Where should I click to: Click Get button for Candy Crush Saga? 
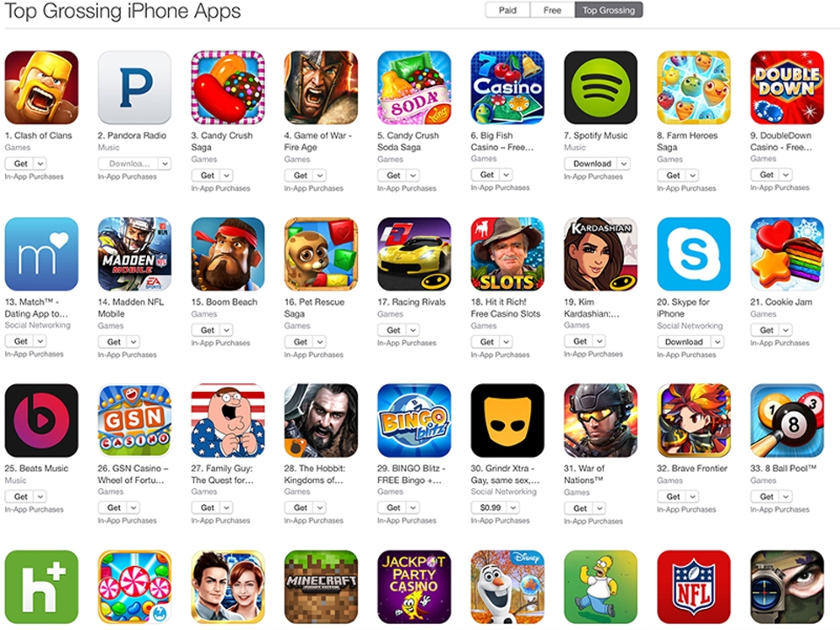tap(207, 175)
